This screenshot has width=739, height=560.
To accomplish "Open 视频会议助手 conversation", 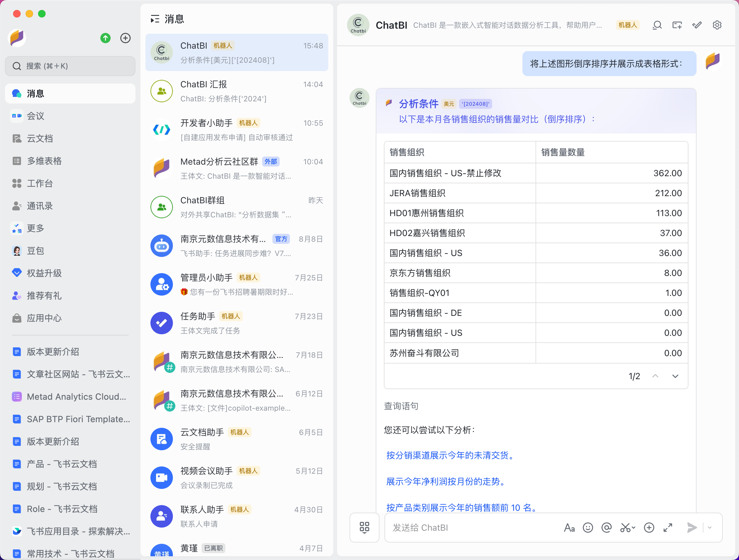I will pos(237,478).
